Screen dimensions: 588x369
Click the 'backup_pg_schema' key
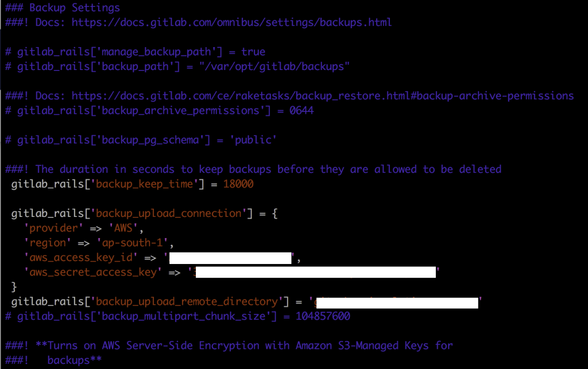148,139
